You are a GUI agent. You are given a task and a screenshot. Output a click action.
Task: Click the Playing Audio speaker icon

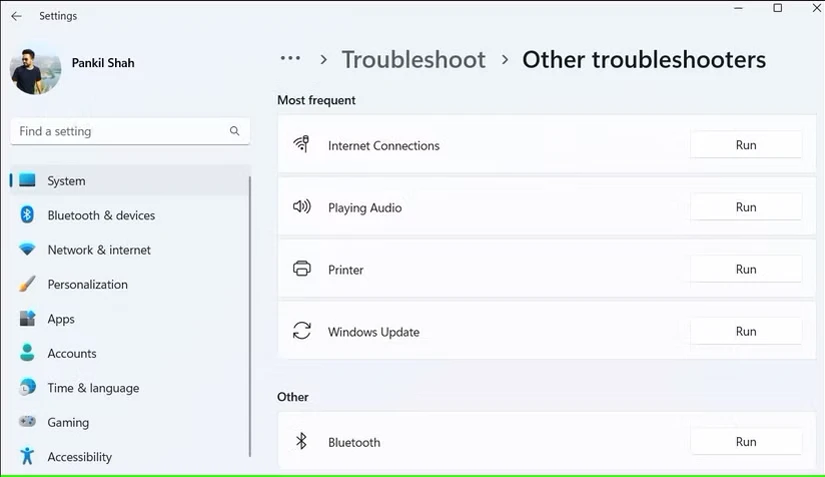(x=301, y=206)
